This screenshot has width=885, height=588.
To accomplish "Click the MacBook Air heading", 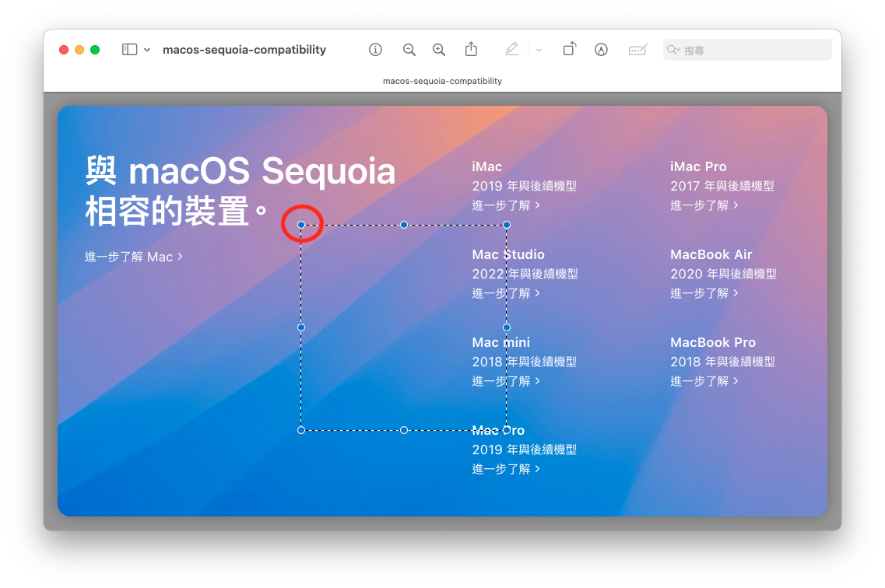I will [x=711, y=255].
